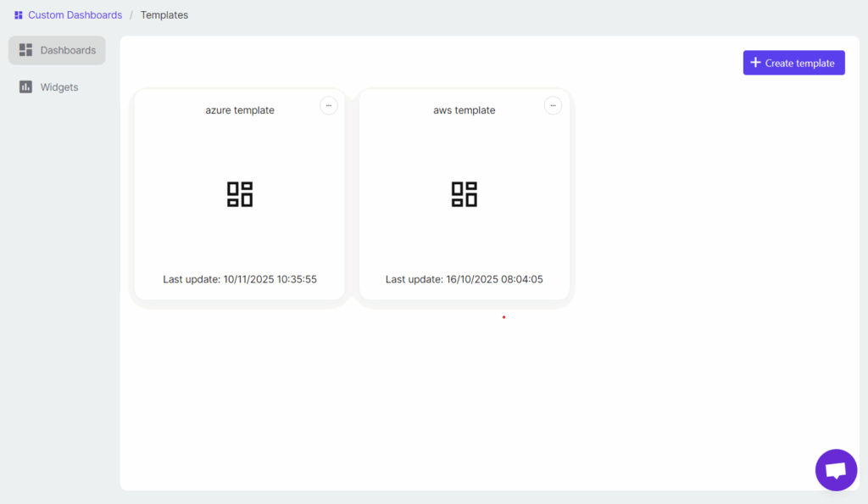Screen dimensions: 868x504
Task: Click the azure template last update timestamp
Action: point(240,279)
